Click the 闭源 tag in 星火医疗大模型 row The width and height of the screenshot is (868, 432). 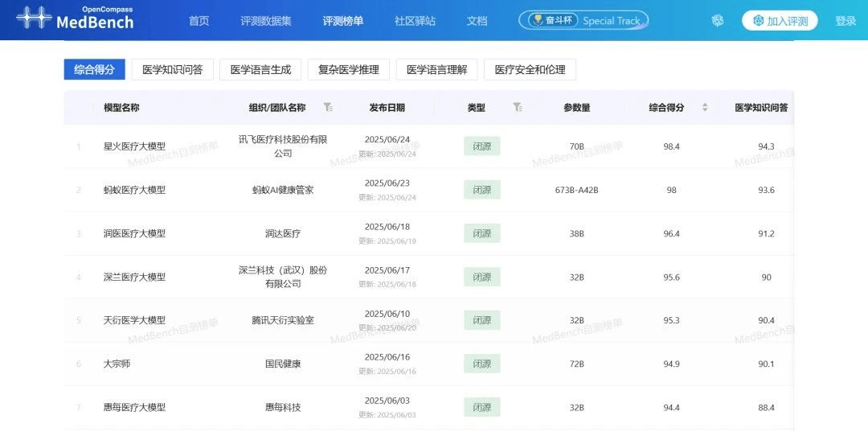(x=482, y=146)
